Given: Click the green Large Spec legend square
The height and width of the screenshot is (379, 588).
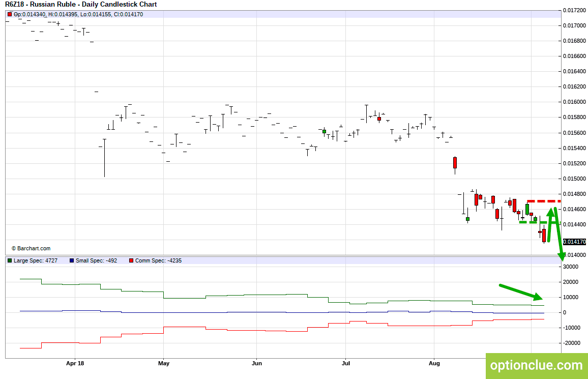Looking at the screenshot, I should (x=10, y=260).
